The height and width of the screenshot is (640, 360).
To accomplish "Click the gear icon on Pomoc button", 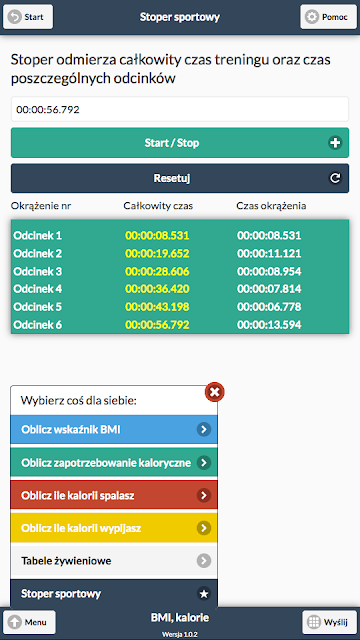I will (312, 17).
